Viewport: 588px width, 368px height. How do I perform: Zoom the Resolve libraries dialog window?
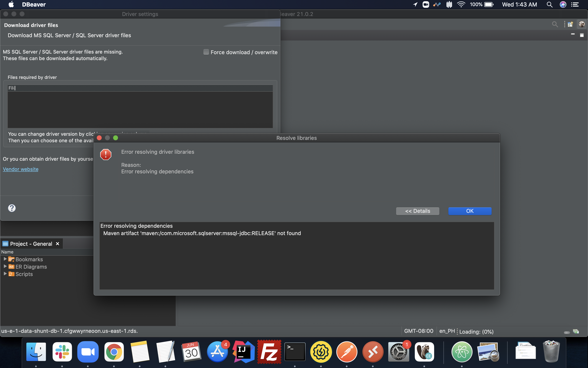click(116, 138)
